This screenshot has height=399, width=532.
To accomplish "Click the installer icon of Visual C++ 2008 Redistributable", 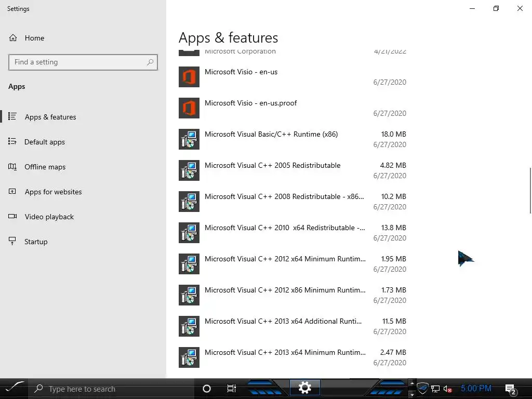I will click(189, 202).
